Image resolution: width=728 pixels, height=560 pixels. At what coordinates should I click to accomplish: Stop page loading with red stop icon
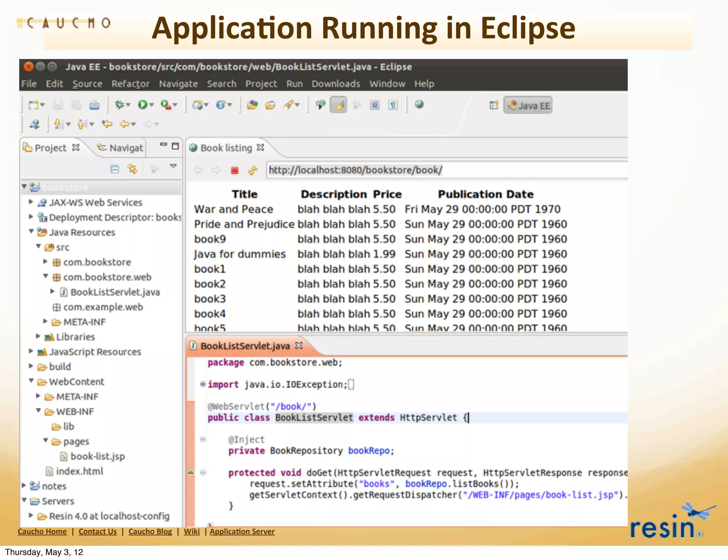tap(235, 171)
